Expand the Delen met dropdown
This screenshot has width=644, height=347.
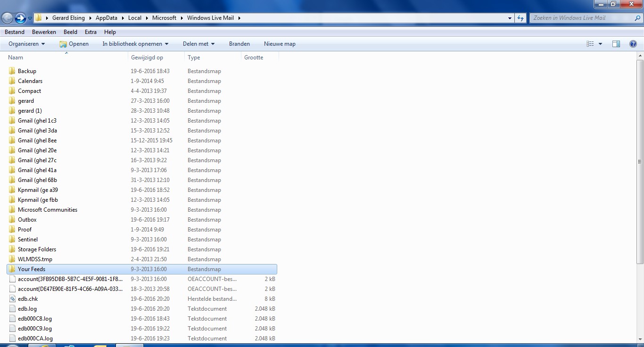pyautogui.click(x=198, y=44)
